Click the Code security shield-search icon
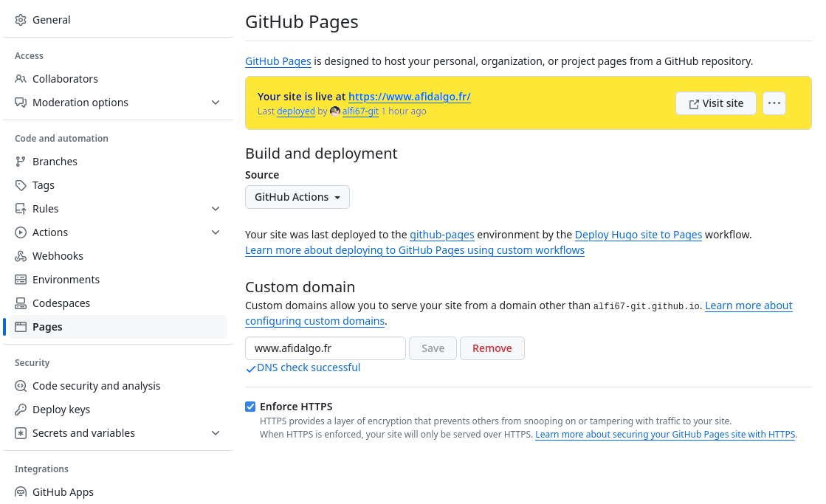826x504 pixels. pos(21,386)
